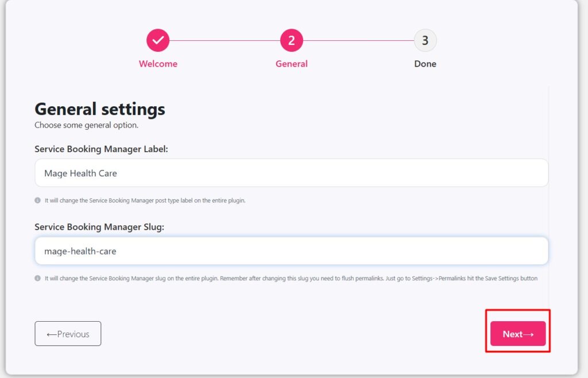This screenshot has height=378, width=588.
Task: Click the completed checkmark badge above Welcome
Action: 158,40
